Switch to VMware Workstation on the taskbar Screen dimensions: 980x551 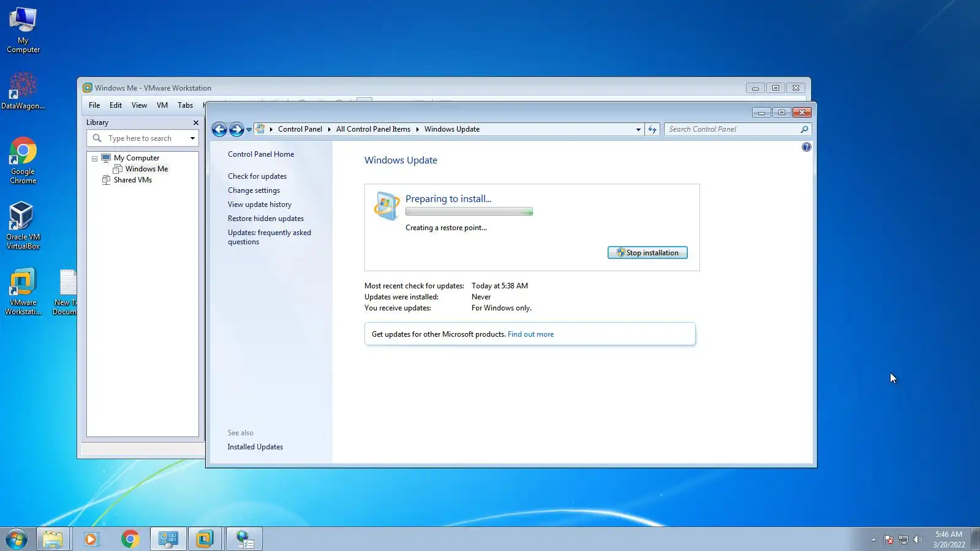[205, 539]
